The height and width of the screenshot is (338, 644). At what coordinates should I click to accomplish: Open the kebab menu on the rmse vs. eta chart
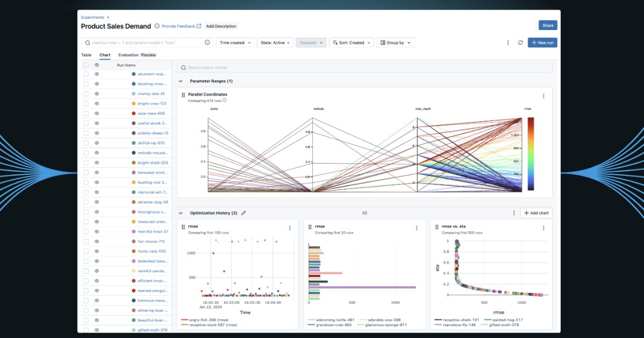544,227
